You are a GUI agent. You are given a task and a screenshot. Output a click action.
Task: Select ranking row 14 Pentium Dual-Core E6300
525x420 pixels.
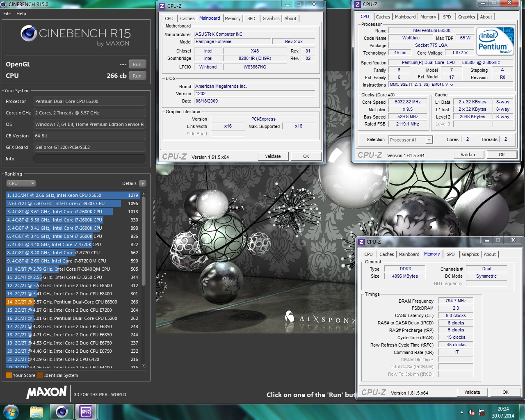pyautogui.click(x=73, y=302)
